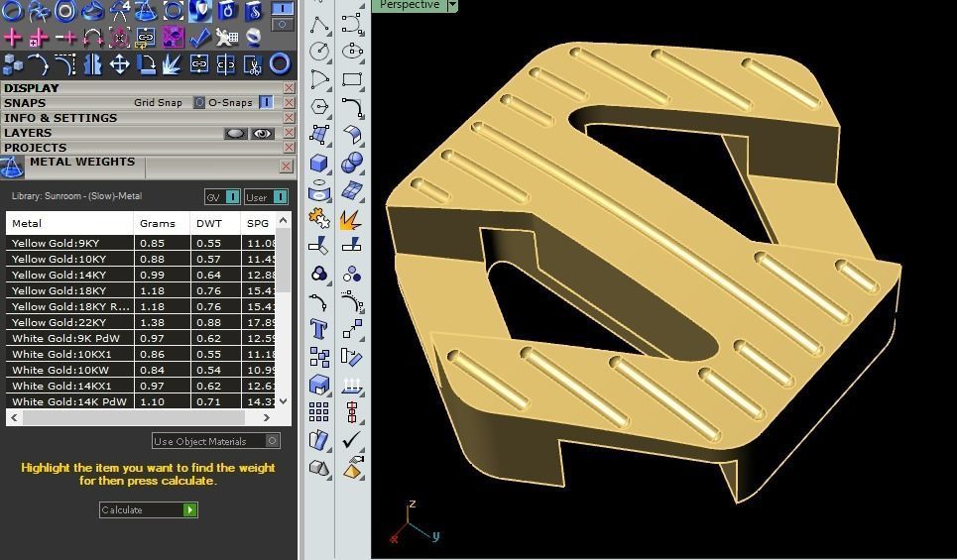Image resolution: width=957 pixels, height=560 pixels.
Task: Expand the INFO & SETTINGS panel
Action: tap(60, 118)
